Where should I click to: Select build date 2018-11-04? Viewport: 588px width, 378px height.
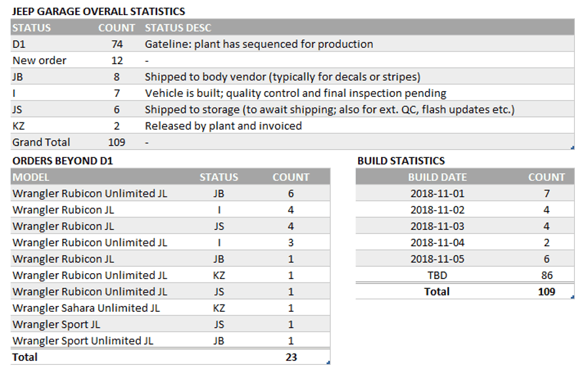click(x=437, y=242)
